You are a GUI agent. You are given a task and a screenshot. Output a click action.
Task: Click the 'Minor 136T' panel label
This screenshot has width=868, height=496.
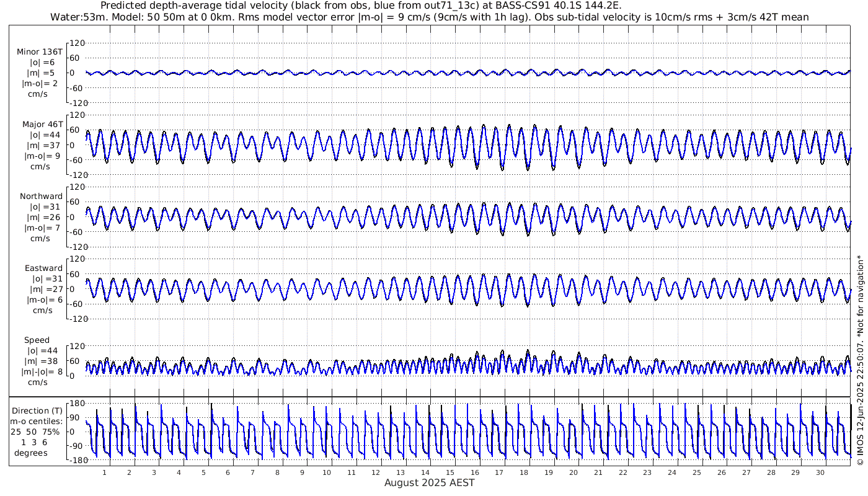coord(40,51)
